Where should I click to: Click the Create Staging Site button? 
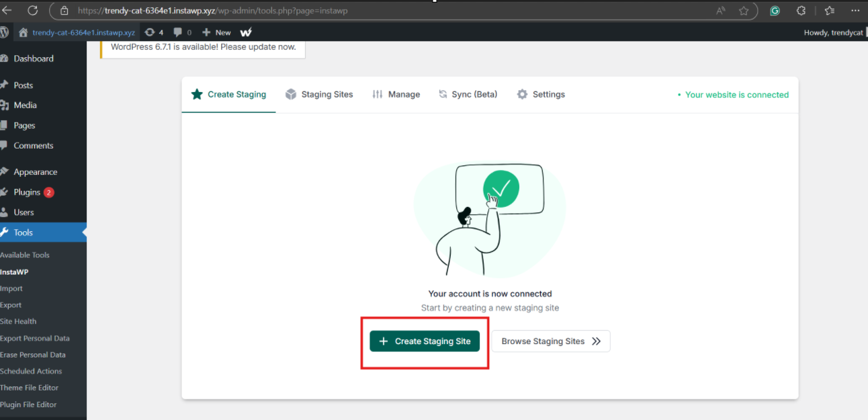tap(425, 341)
